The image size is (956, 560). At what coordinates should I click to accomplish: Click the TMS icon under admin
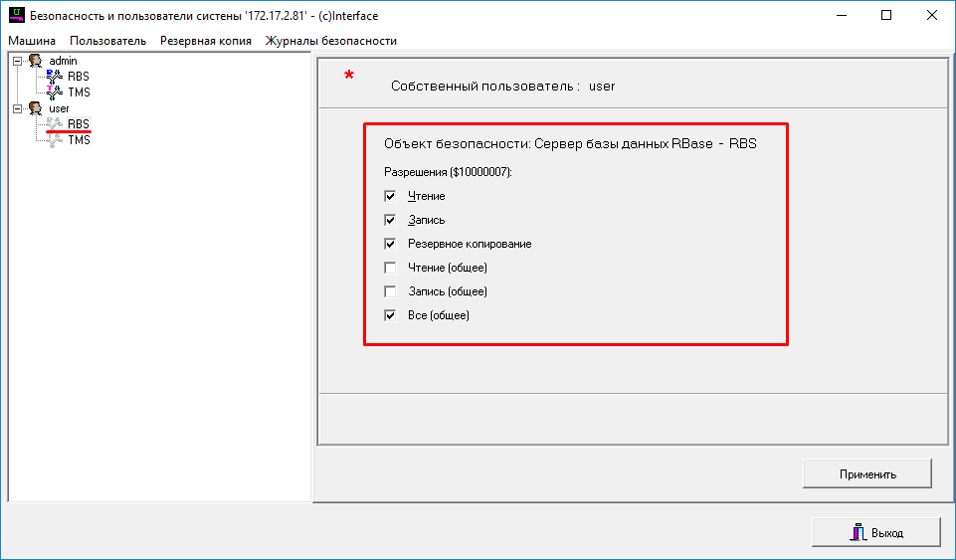(x=55, y=93)
